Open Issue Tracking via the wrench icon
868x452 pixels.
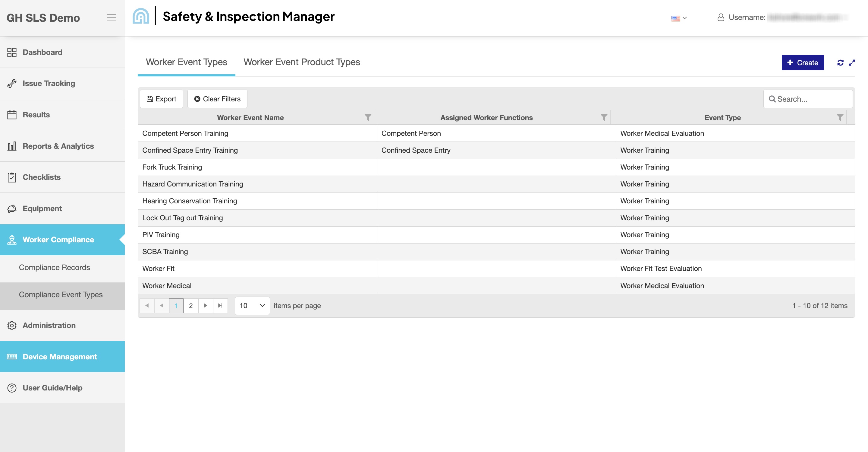[12, 83]
